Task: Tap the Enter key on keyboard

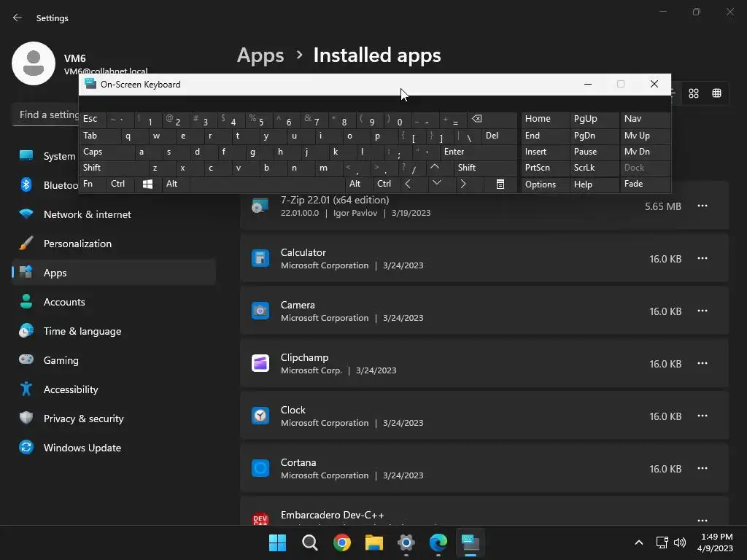Action: [x=479, y=152]
